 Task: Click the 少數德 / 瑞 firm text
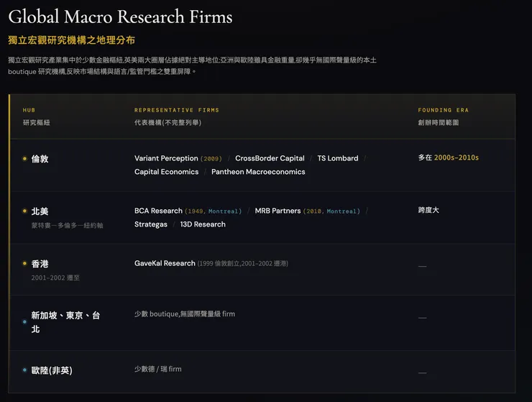157,369
